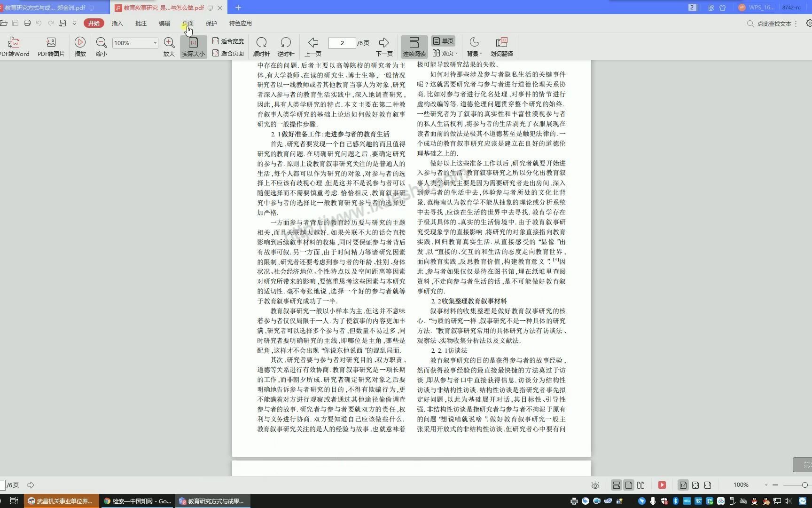Go to next page with 下一页
Screen dimensions: 812x508
pos(384,47)
